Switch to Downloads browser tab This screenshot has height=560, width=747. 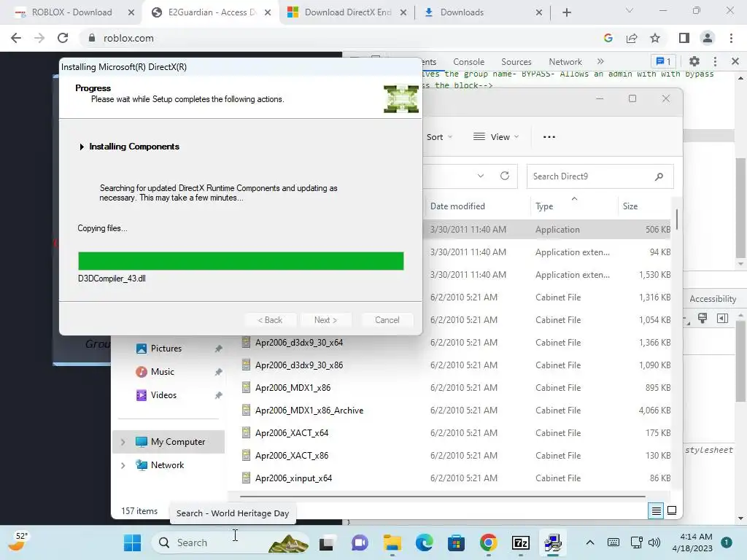(x=462, y=12)
